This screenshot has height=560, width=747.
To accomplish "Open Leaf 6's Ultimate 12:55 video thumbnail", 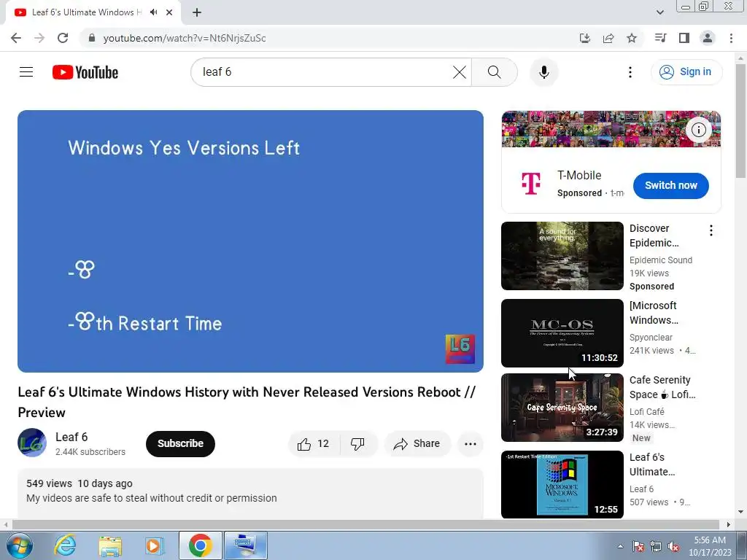I will point(562,485).
